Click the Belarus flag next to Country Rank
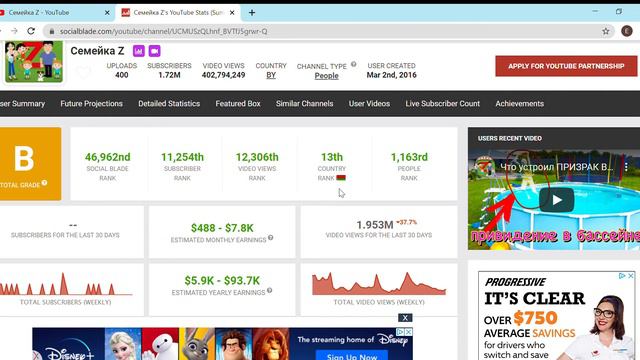640x360 pixels. 341,178
